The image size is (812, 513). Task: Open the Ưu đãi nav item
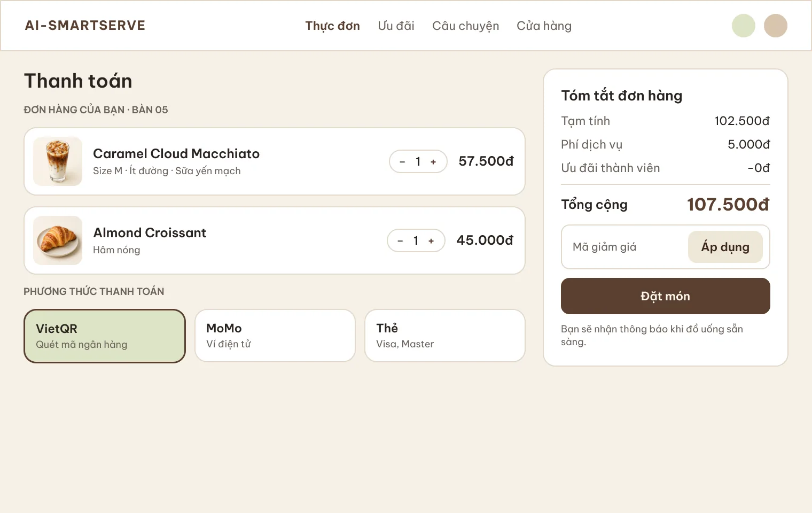[396, 26]
